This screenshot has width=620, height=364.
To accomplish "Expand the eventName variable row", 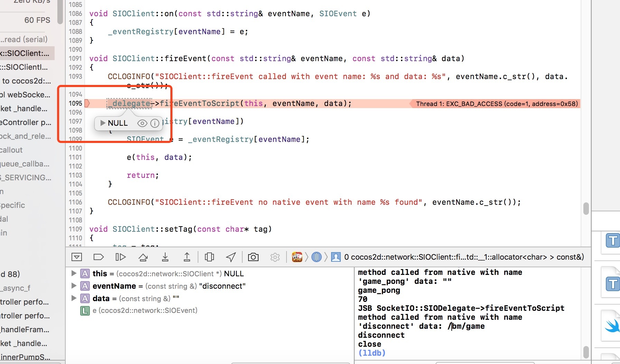I will coord(74,286).
